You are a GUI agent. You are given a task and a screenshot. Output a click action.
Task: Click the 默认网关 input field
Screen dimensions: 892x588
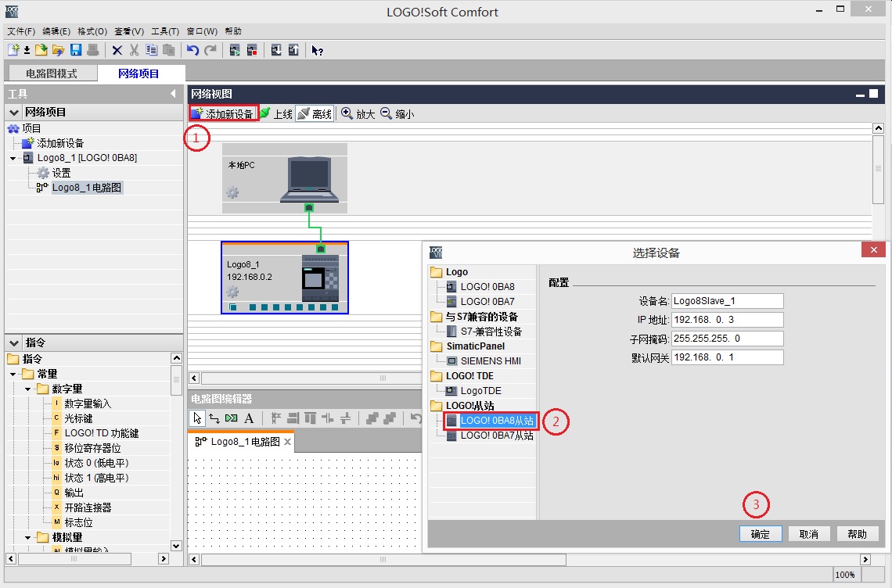728,357
